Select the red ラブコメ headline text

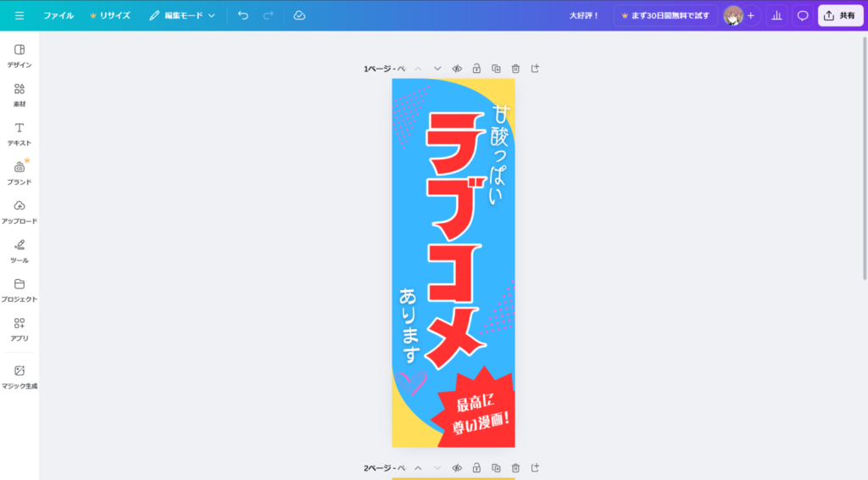tap(455, 241)
